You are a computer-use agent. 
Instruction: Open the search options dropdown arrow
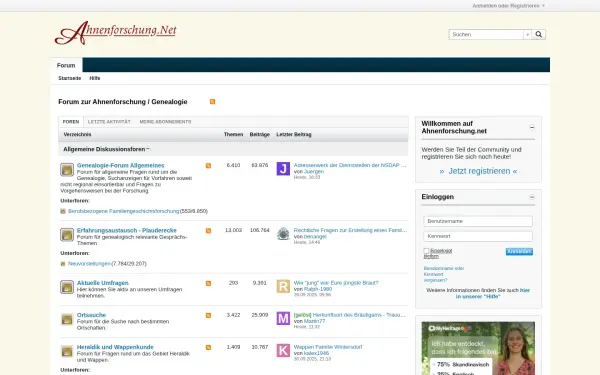pos(528,34)
